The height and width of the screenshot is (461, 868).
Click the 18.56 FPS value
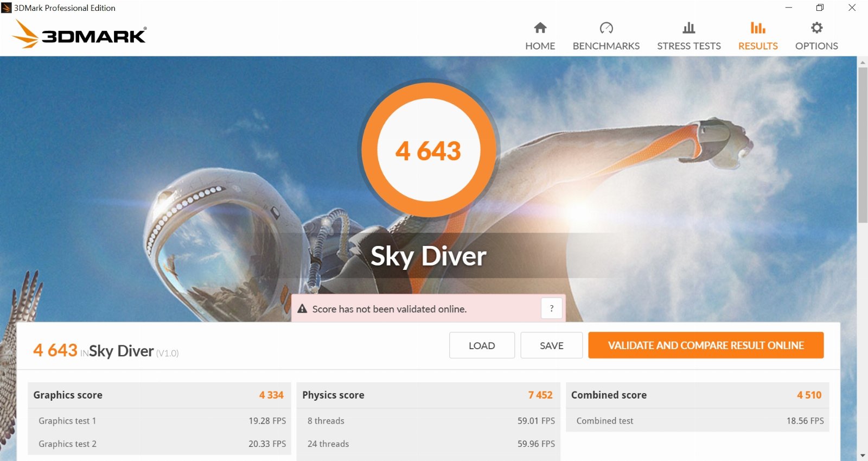(805, 421)
